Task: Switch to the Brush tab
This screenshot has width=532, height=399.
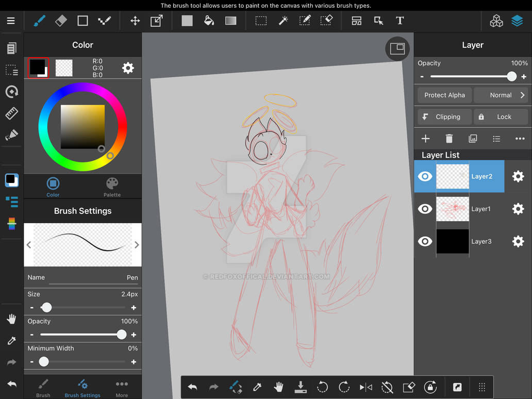Action: coord(43,388)
